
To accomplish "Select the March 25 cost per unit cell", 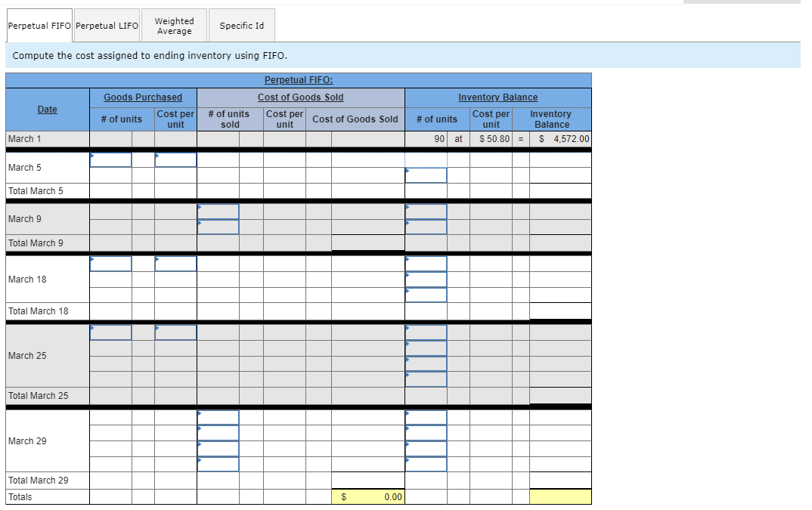I will (x=175, y=332).
